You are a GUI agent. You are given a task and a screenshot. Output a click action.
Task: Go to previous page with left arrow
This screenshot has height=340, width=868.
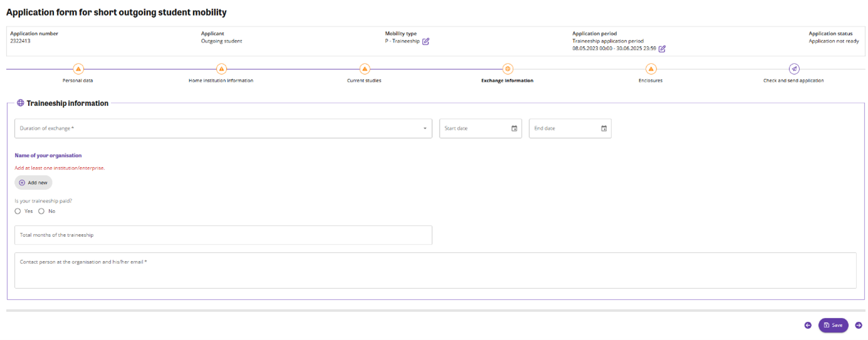pyautogui.click(x=808, y=326)
